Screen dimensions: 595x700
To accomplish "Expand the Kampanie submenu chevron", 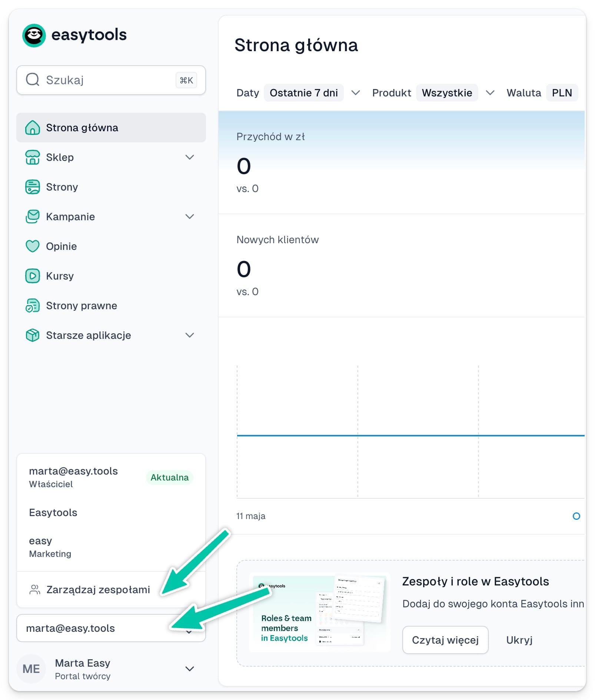I will (x=190, y=217).
